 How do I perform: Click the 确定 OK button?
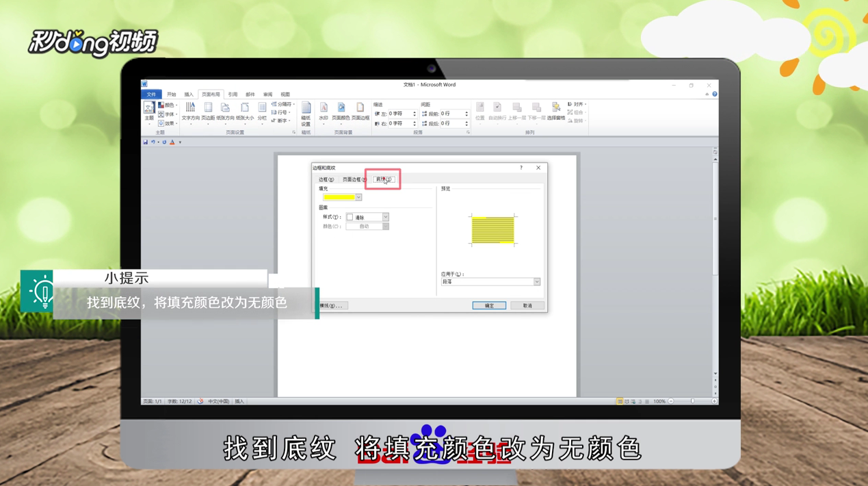(489, 305)
